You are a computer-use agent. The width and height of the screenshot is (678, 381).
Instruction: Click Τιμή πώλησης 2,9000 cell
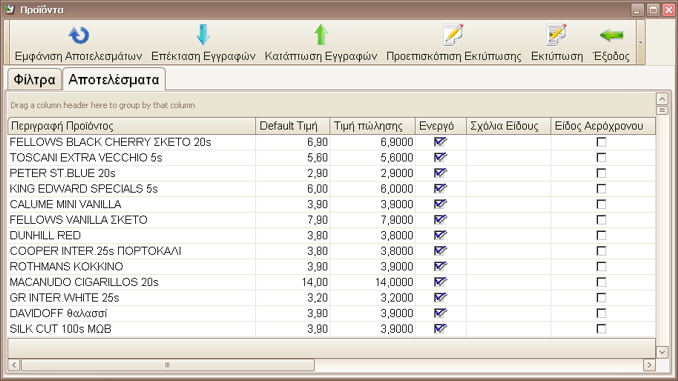372,173
